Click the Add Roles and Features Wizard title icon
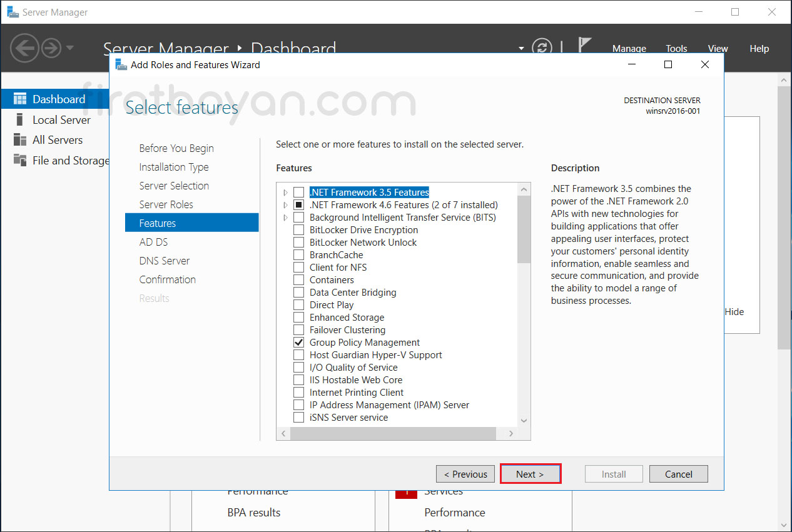Image resolution: width=792 pixels, height=532 pixels. [121, 64]
